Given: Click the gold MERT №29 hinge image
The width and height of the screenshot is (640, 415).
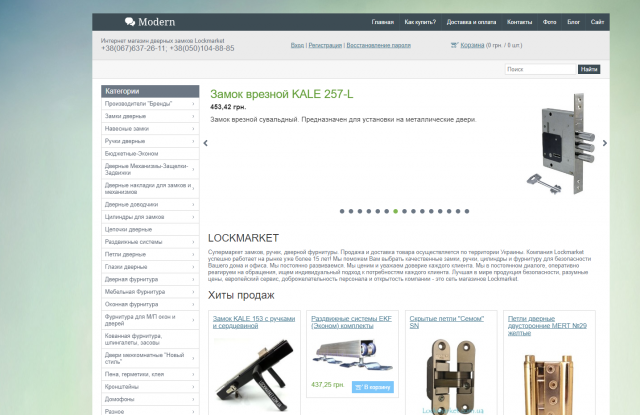Looking at the screenshot, I should 547,384.
